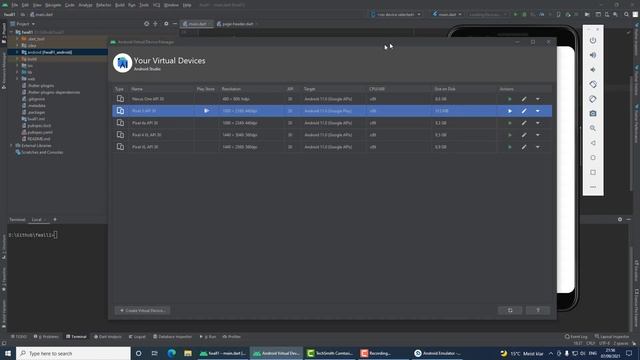
Task: Switch to the main.dart editor tab
Action: (x=197, y=24)
